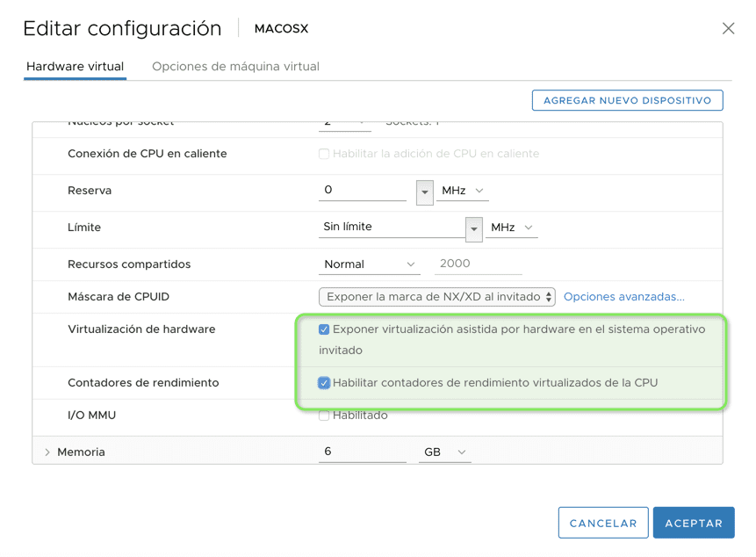Click the CANCELAR button
Image resolution: width=756 pixels, height=557 pixels.
pos(603,522)
